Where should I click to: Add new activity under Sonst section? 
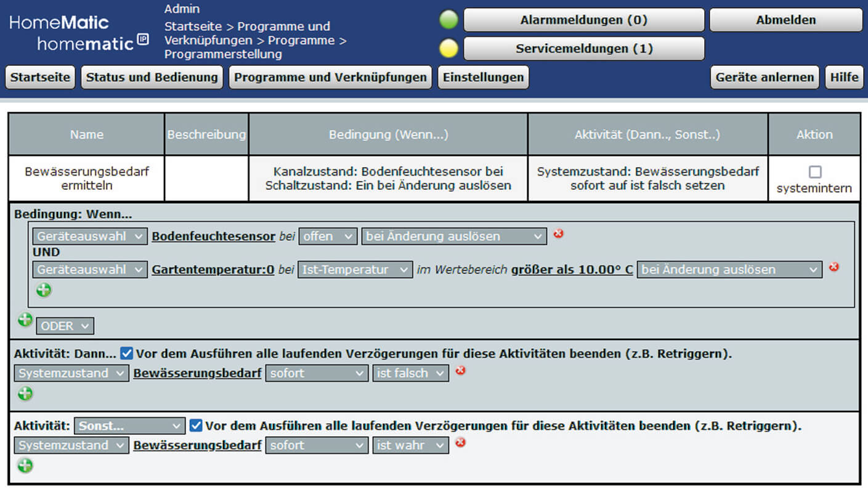pyautogui.click(x=25, y=466)
